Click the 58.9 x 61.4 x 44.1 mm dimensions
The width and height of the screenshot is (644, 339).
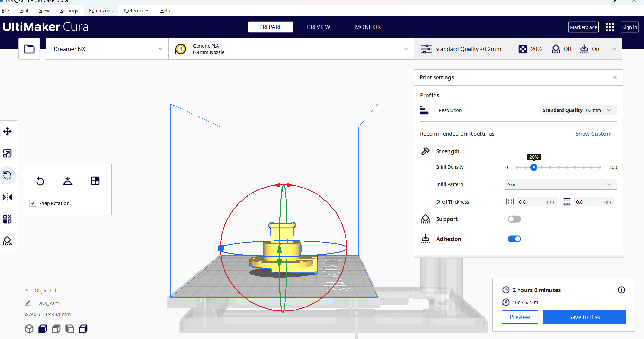point(47,314)
